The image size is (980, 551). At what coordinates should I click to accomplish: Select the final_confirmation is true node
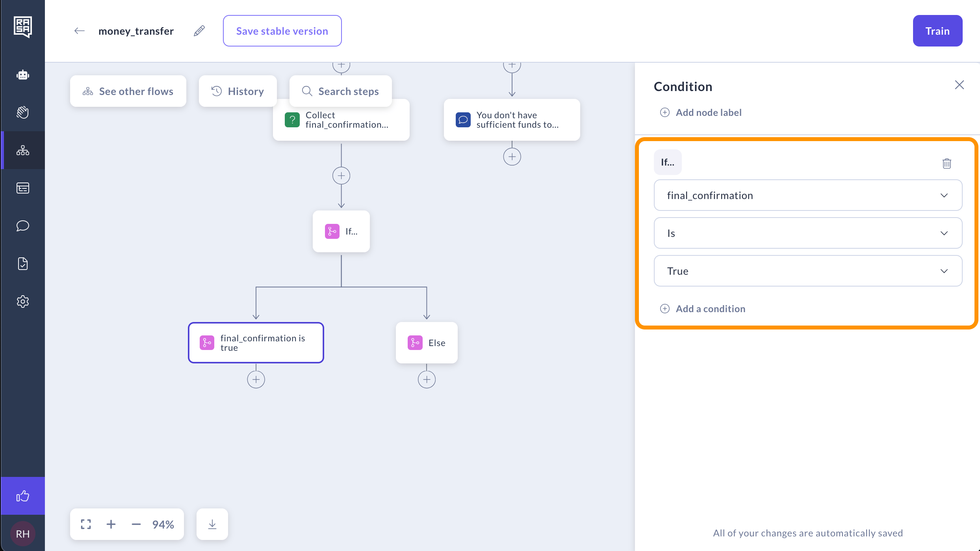click(256, 343)
